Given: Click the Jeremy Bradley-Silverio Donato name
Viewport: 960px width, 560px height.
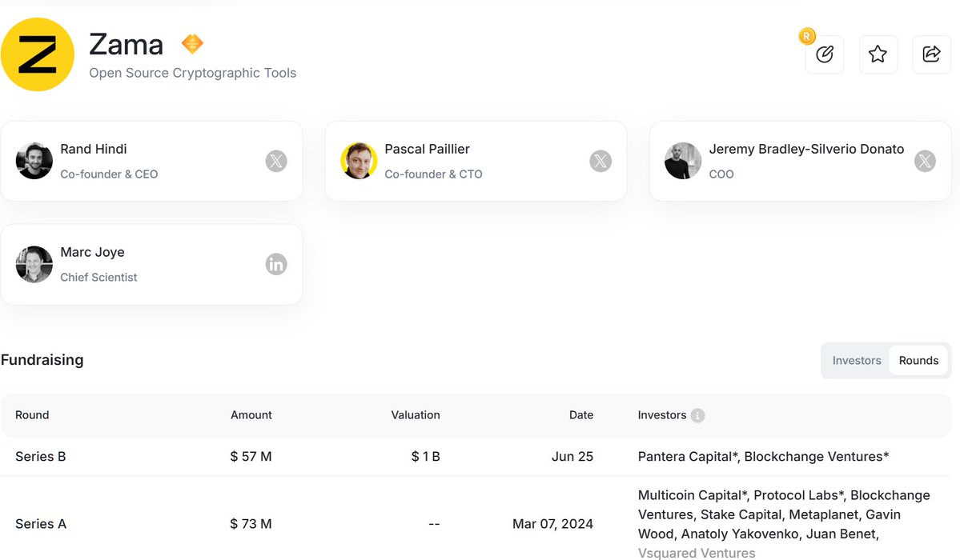Looking at the screenshot, I should pos(806,150).
